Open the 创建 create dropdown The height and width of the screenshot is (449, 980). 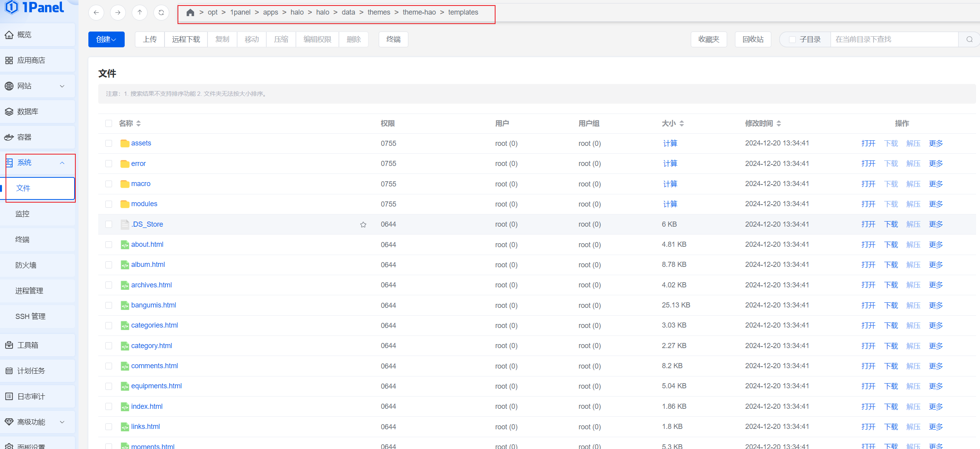tap(106, 39)
